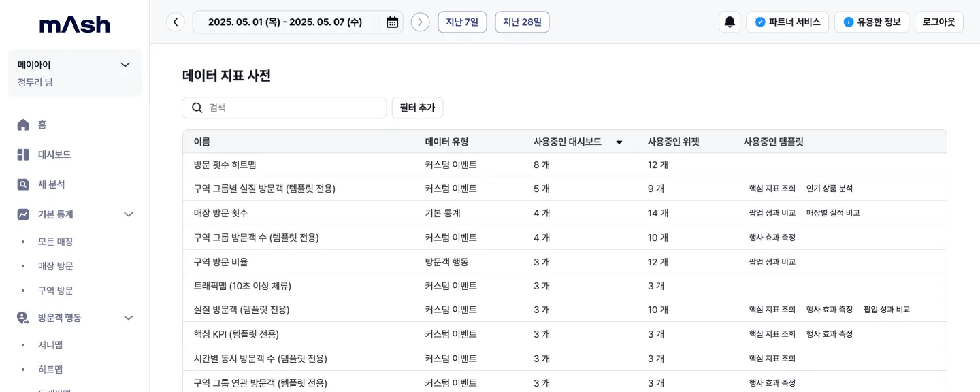Open 파트너 서비스 button

point(787,22)
